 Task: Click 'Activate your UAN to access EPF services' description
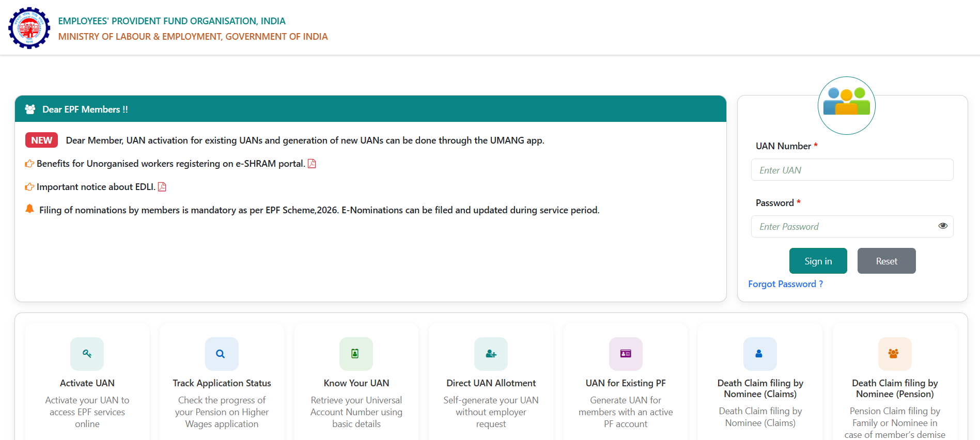87,412
